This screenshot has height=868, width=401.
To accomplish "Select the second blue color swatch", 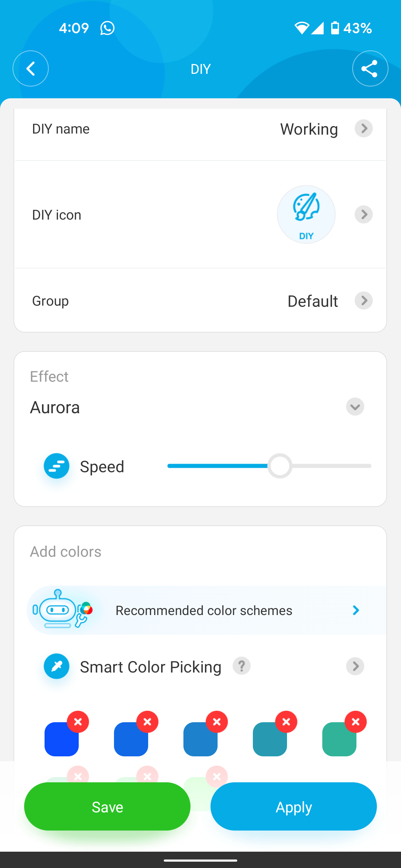I will click(x=130, y=740).
